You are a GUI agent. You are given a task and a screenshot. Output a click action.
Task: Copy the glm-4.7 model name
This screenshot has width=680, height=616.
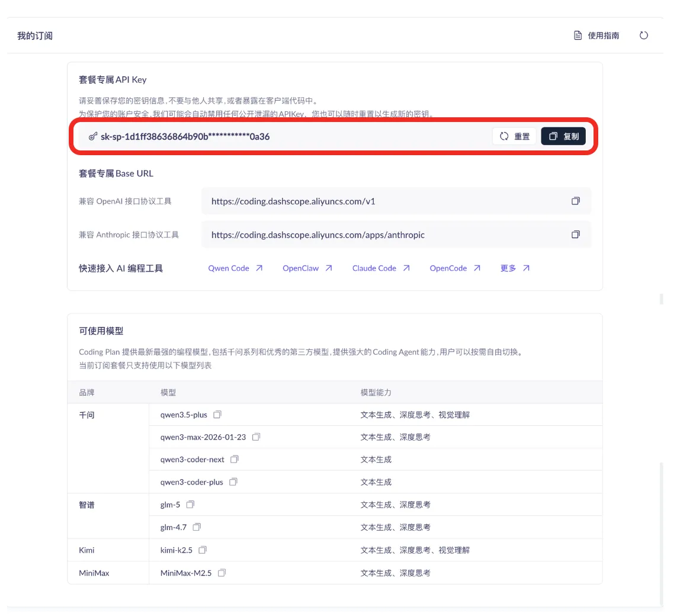(x=197, y=527)
